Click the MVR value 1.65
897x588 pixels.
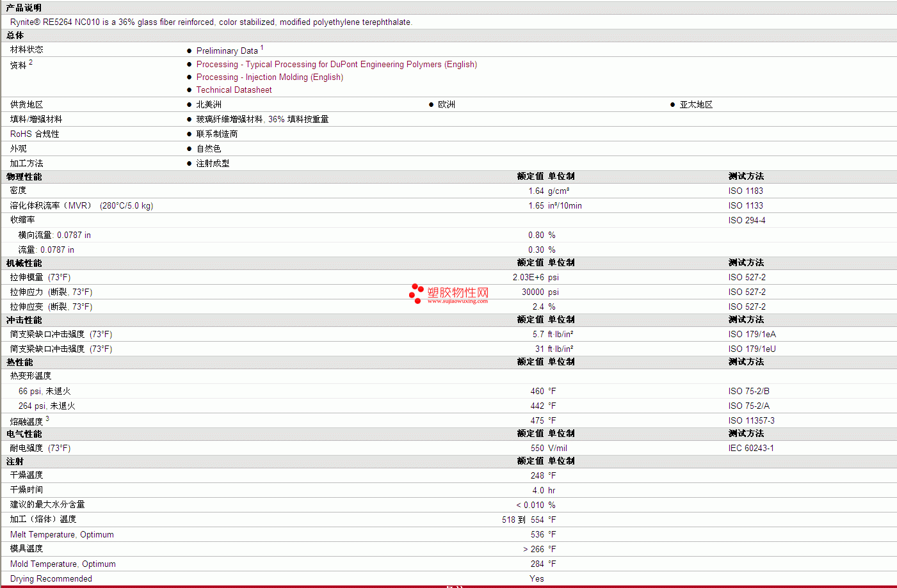pos(536,206)
